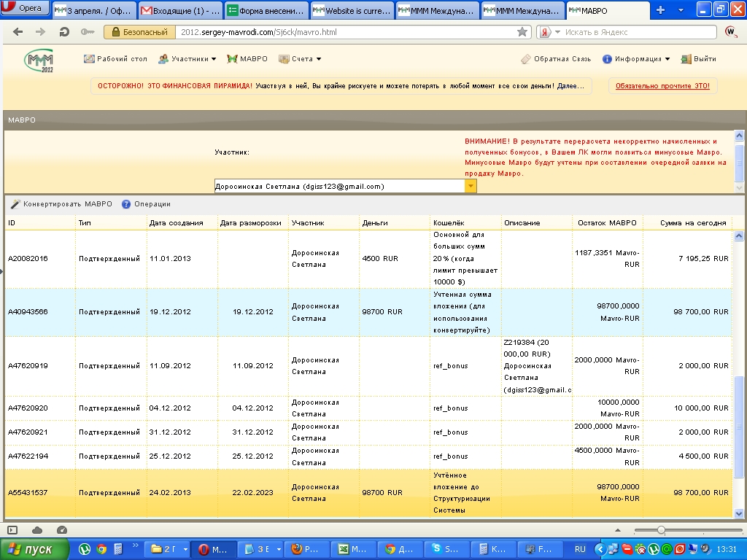
Task: Select row with ID A47620919
Action: coord(368,366)
